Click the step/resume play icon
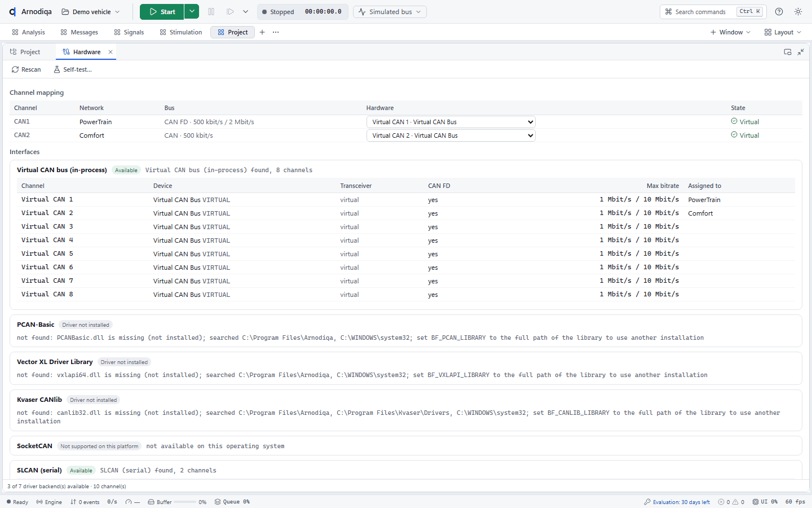The width and height of the screenshot is (812, 508). [x=230, y=12]
